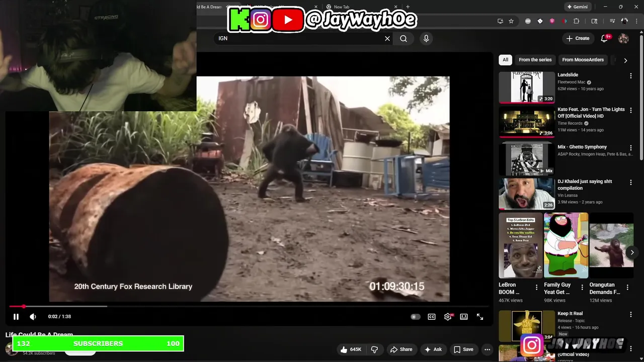Seek on the video progress bar
The height and width of the screenshot is (362, 644).
249,306
